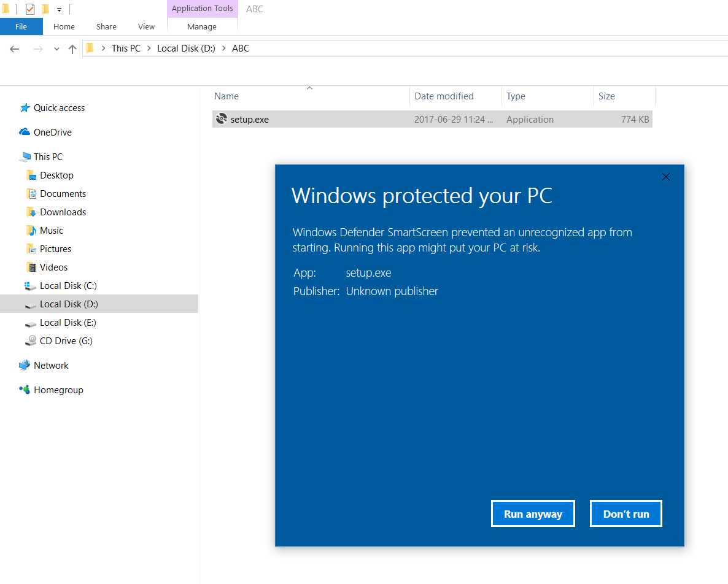Open Quick access in the navigation pane
Image resolution: width=728 pixels, height=584 pixels.
point(59,107)
